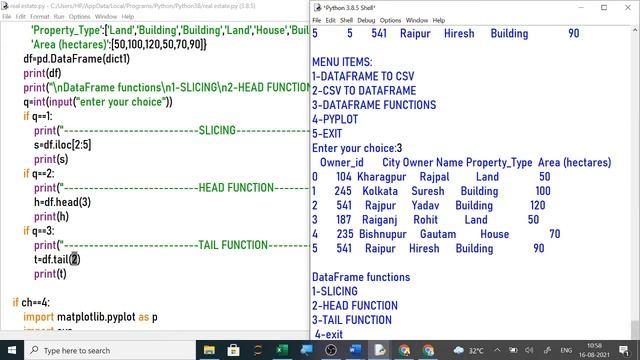Viewport: 640px width, 360px height.
Task: Open Debug menu in Python Shell
Action: 366,20
